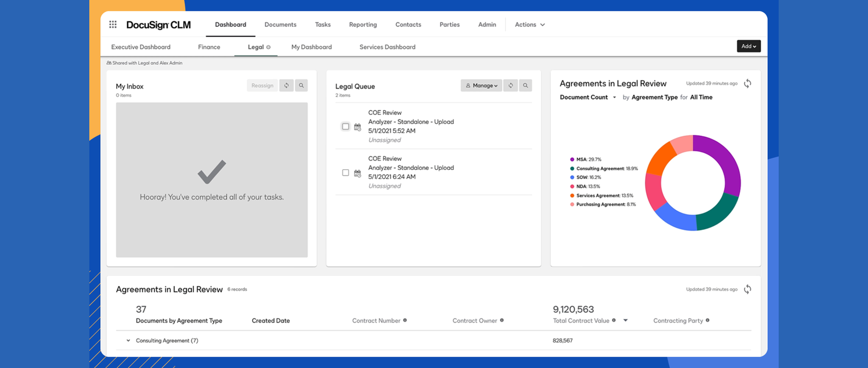Screen dimensions: 868x368
Task: Refresh the Agreements in Legal Review chart
Action: click(x=747, y=83)
